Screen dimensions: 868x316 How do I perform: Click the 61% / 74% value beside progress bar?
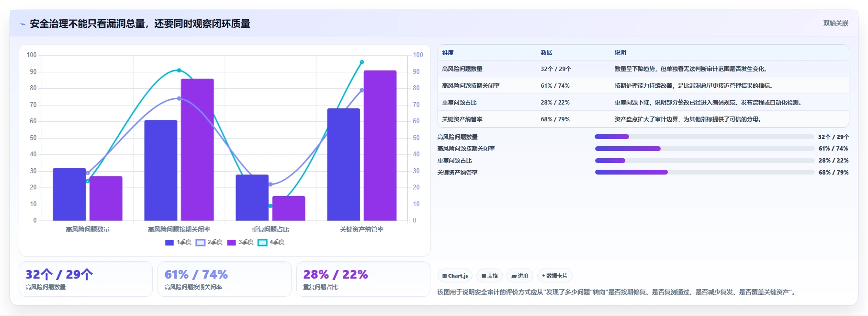(834, 149)
